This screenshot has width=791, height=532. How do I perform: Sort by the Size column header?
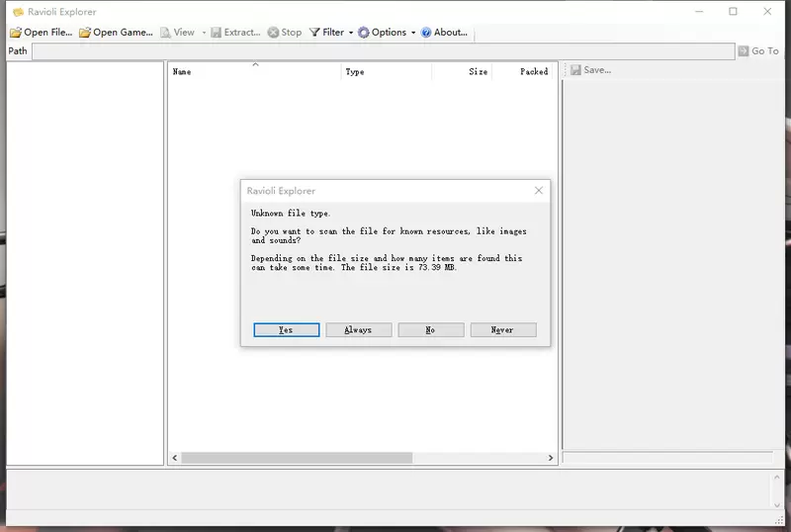[462, 71]
